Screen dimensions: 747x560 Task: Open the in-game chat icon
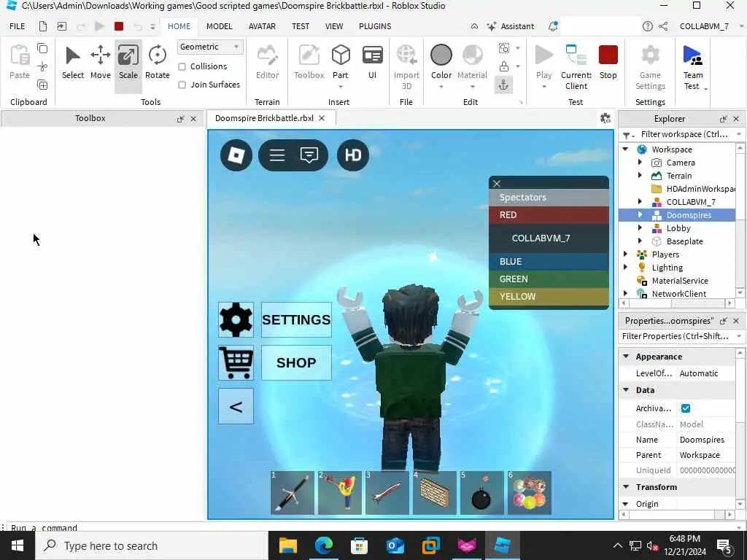click(x=309, y=155)
